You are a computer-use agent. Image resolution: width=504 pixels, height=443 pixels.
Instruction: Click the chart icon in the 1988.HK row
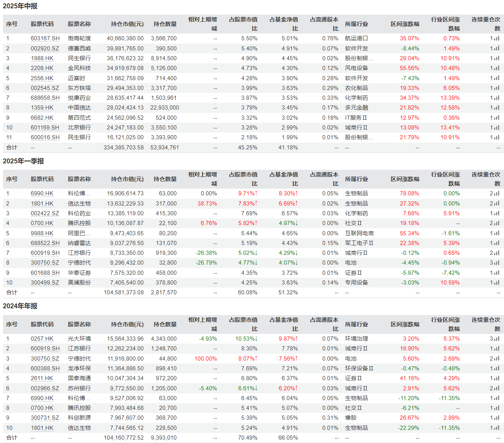coord(497,58)
